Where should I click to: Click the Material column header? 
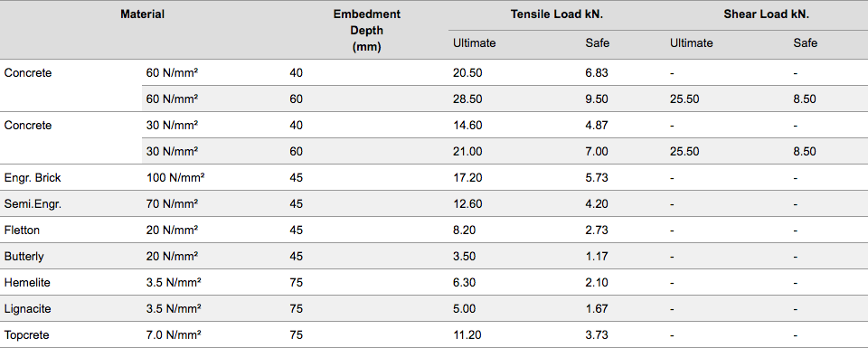(x=142, y=15)
